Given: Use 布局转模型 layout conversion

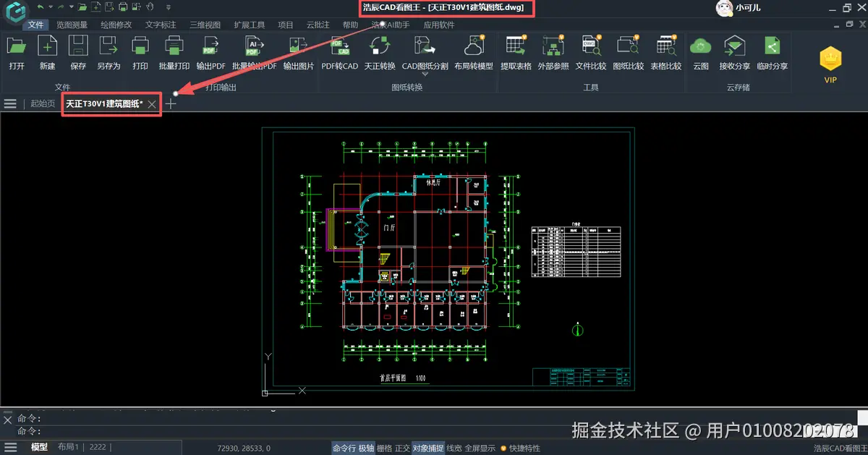Looking at the screenshot, I should coord(474,53).
